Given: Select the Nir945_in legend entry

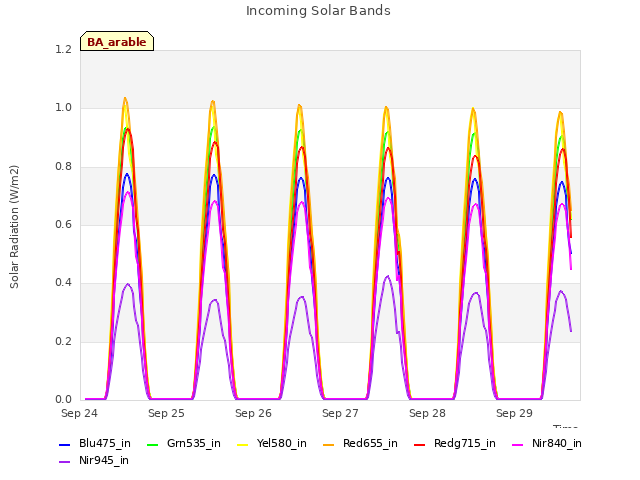Looking at the screenshot, I should coord(94,460).
